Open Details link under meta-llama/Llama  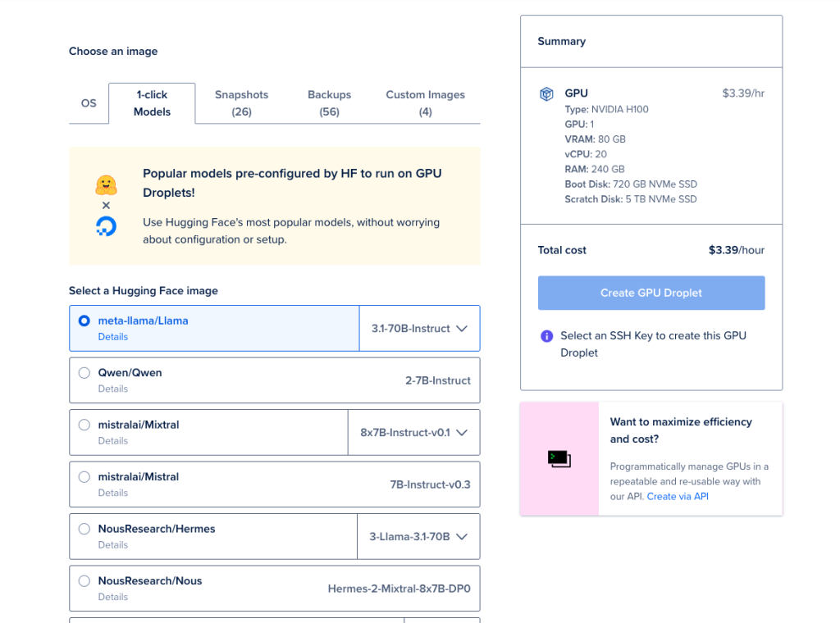113,337
